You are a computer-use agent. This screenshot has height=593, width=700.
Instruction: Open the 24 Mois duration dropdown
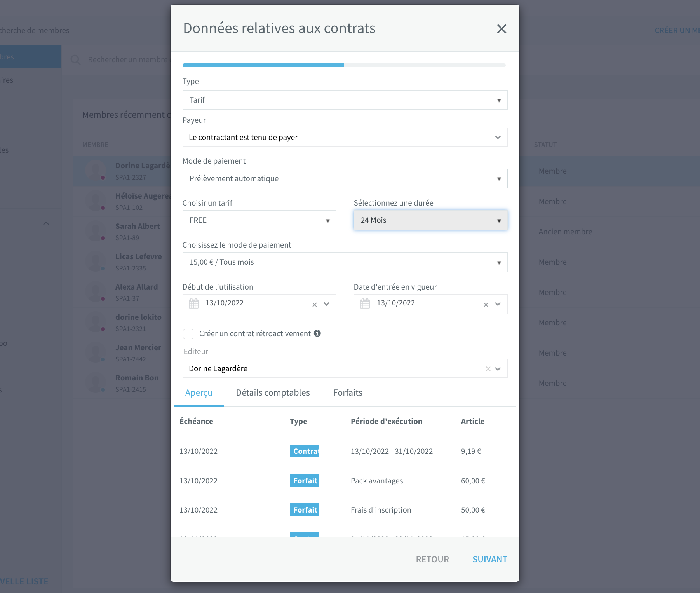pyautogui.click(x=430, y=220)
